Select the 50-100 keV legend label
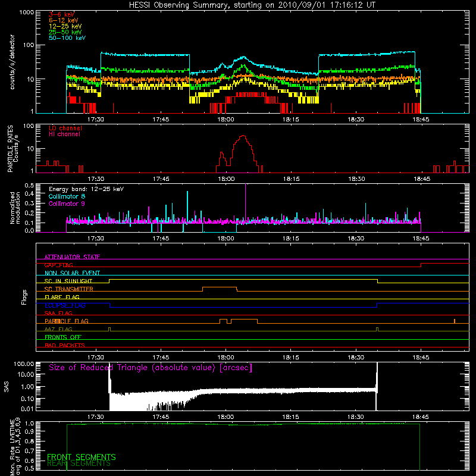The height and width of the screenshot is (476, 476). coord(67,38)
